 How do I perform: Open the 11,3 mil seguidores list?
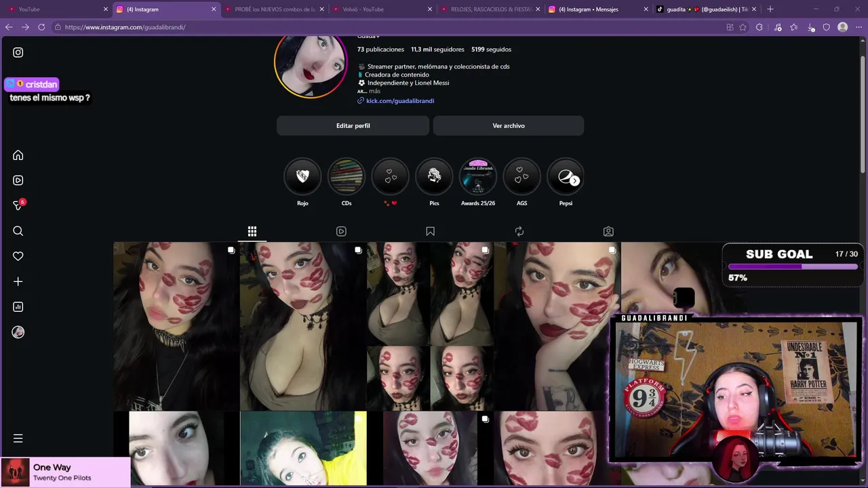coord(437,49)
